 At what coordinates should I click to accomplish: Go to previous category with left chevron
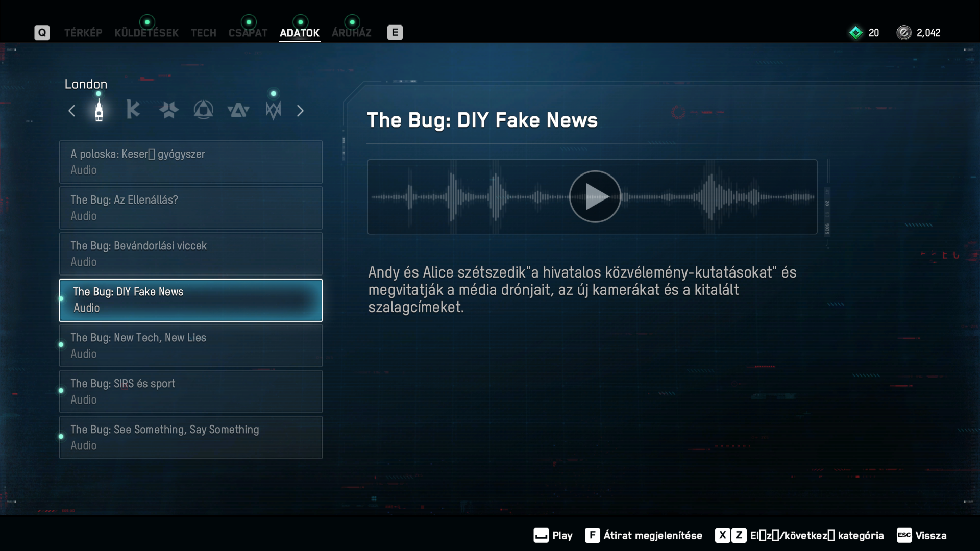coord(72,111)
